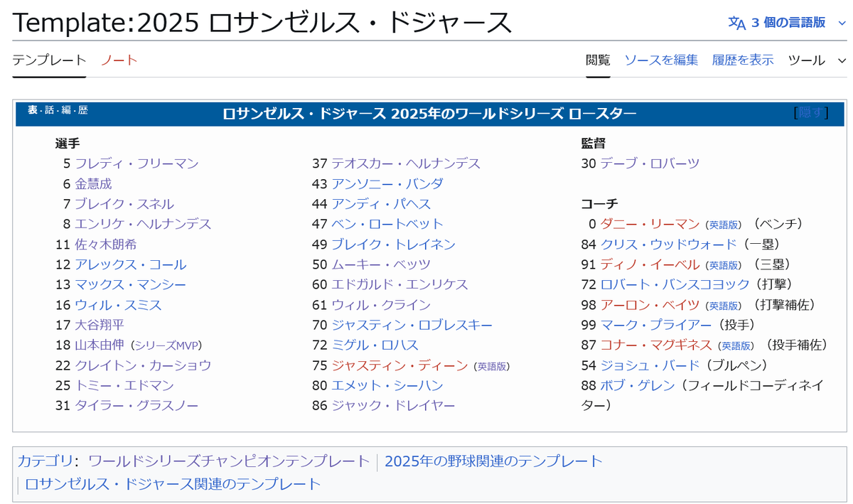Click the 編 link in navbox header
This screenshot has height=504, width=853.
[66, 110]
